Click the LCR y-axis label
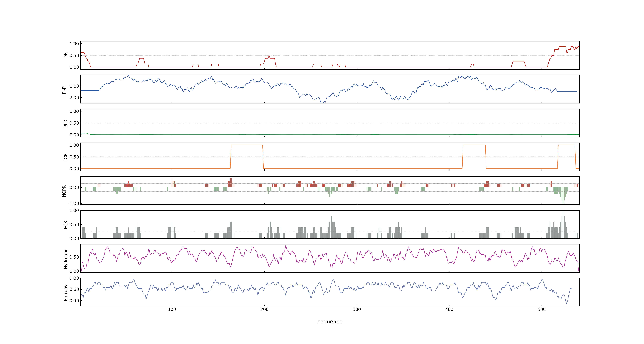 66,157
